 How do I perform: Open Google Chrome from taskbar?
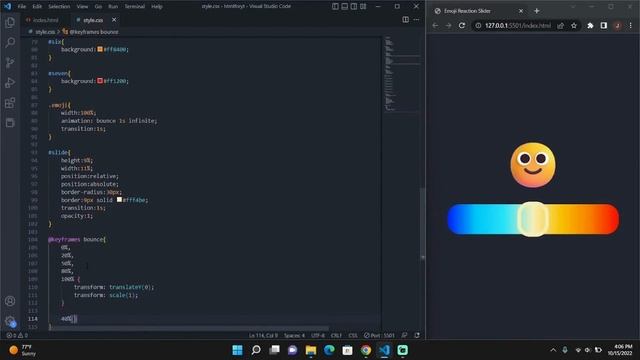(366, 350)
